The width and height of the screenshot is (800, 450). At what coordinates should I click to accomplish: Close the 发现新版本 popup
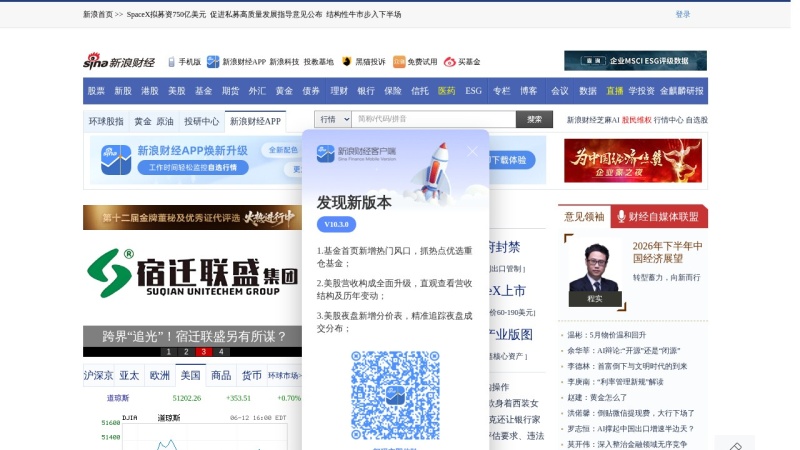coord(472,151)
